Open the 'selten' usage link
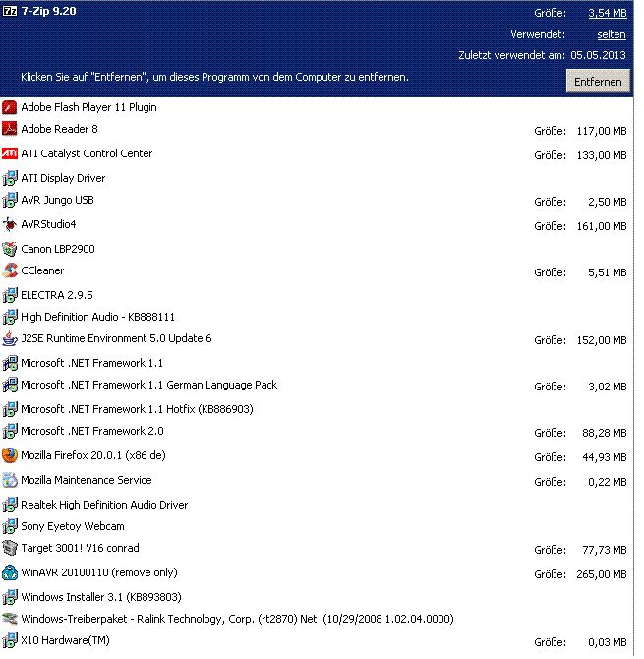 612,34
